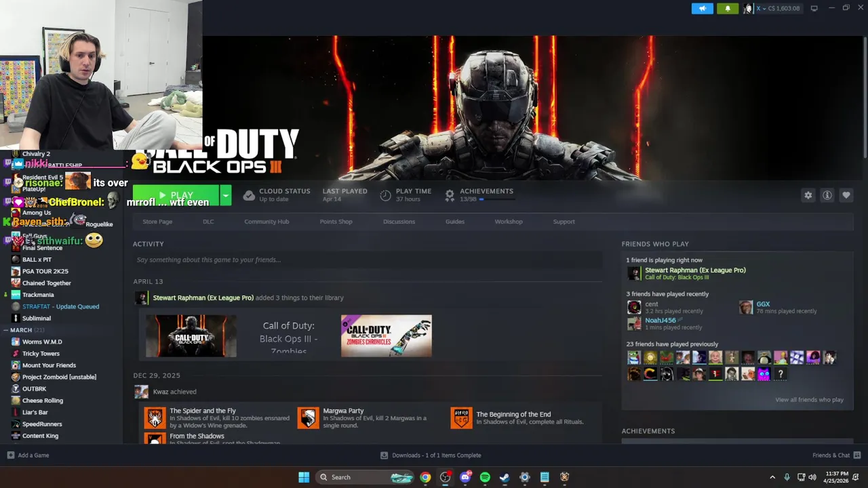The width and height of the screenshot is (868, 488).
Task: Click the green Play button
Action: tap(176, 195)
